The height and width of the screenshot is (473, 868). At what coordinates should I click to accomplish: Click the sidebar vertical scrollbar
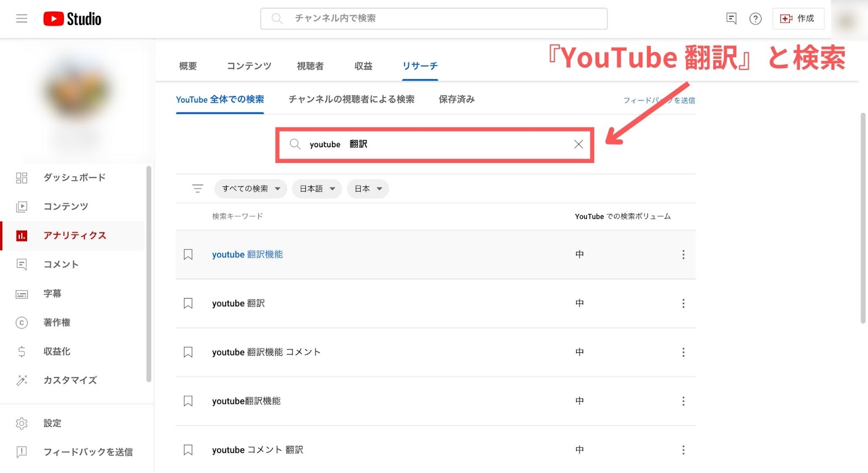tap(149, 274)
